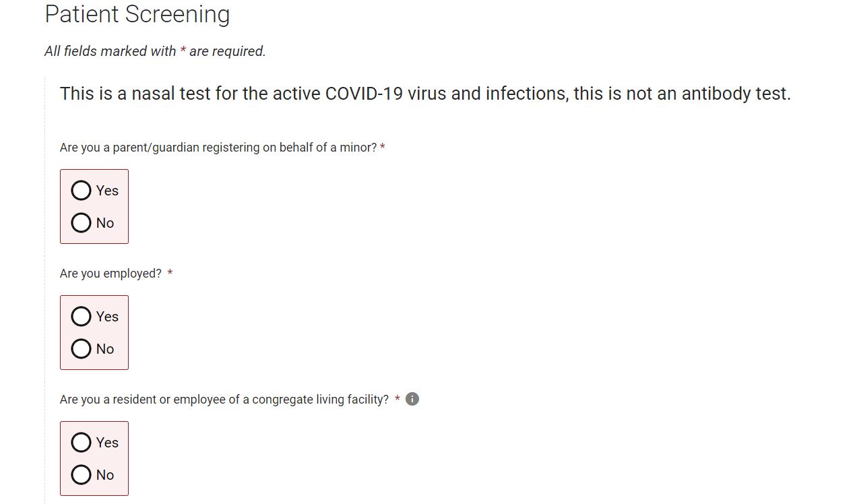The width and height of the screenshot is (851, 504).
Task: Click the red asterisk before the info icon
Action: tap(398, 399)
